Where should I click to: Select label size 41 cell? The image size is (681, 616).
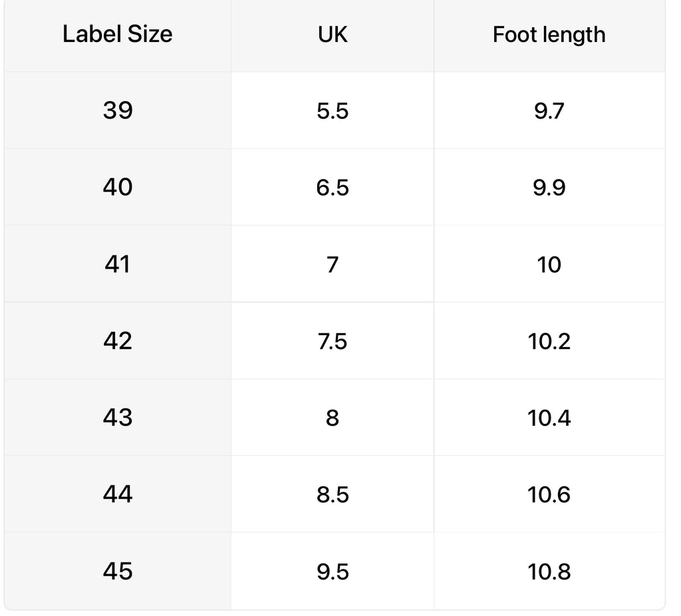(118, 263)
